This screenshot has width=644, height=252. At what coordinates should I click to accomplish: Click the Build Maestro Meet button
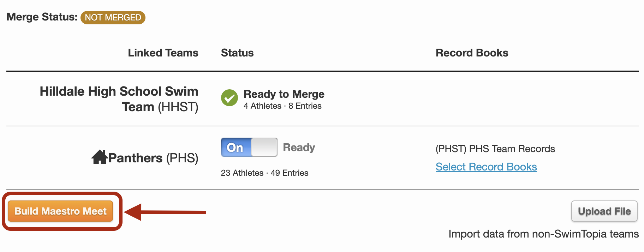(x=60, y=211)
